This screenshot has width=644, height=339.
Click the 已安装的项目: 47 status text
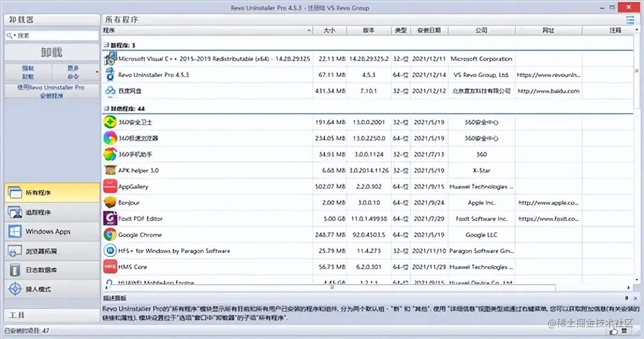(x=27, y=331)
